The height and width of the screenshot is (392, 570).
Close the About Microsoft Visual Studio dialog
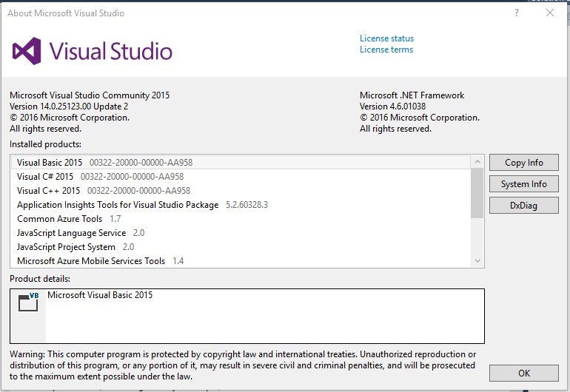click(x=550, y=13)
